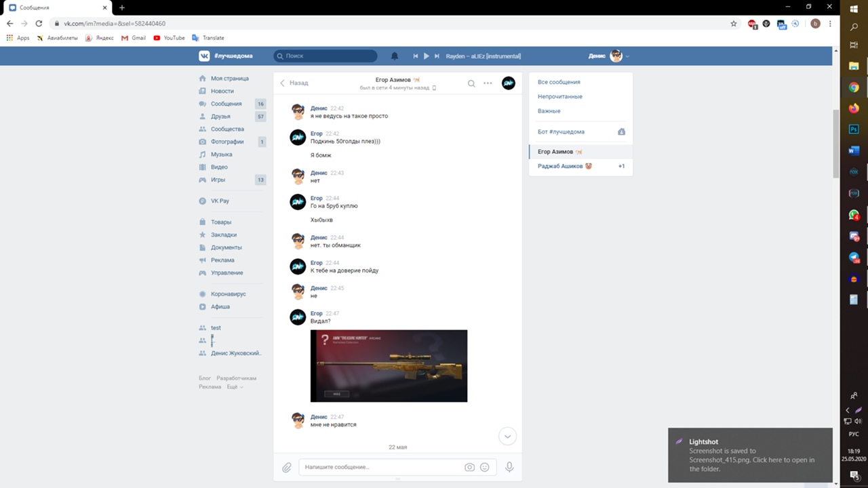Click the message input field
The height and width of the screenshot is (488, 868).
tap(380, 467)
